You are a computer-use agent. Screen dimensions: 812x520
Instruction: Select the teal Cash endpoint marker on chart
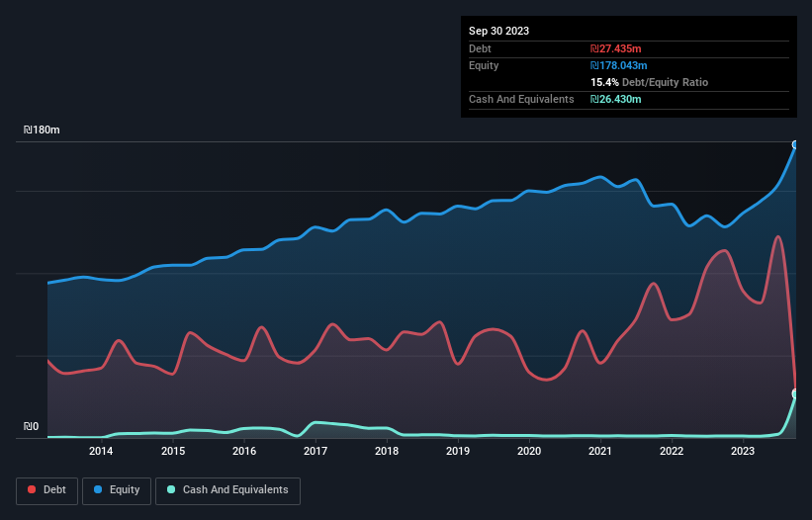click(x=795, y=394)
